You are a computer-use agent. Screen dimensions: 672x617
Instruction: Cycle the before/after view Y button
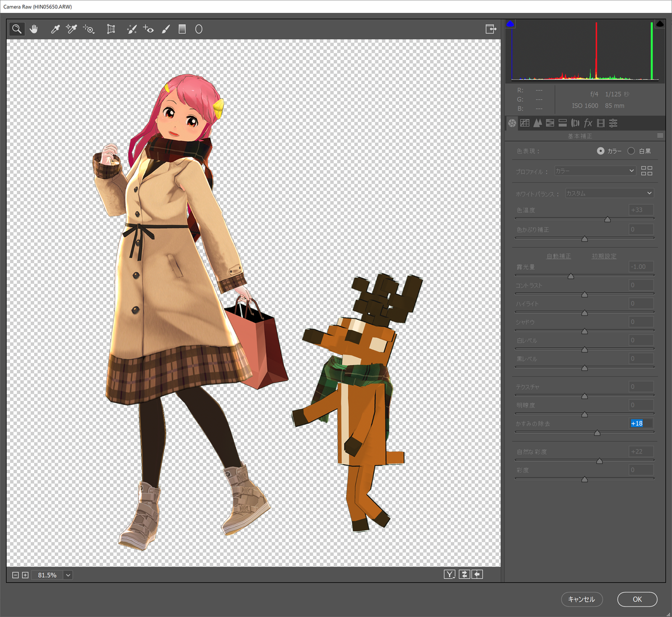pyautogui.click(x=450, y=574)
